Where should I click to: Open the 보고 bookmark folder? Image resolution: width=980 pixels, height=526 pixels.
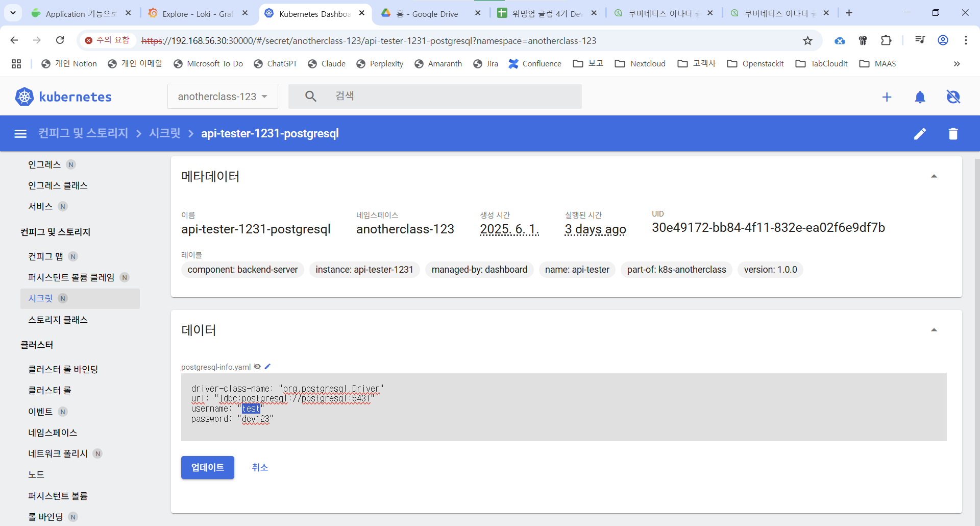(x=588, y=64)
